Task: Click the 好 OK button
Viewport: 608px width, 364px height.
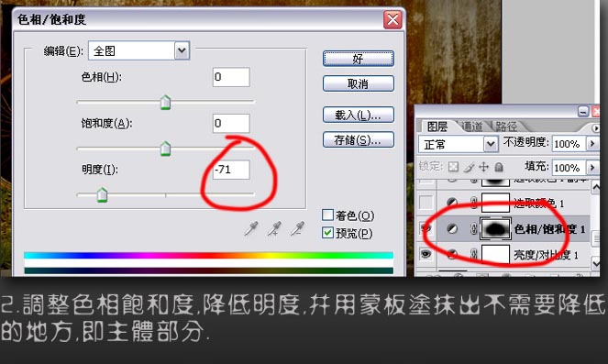Action: click(359, 59)
